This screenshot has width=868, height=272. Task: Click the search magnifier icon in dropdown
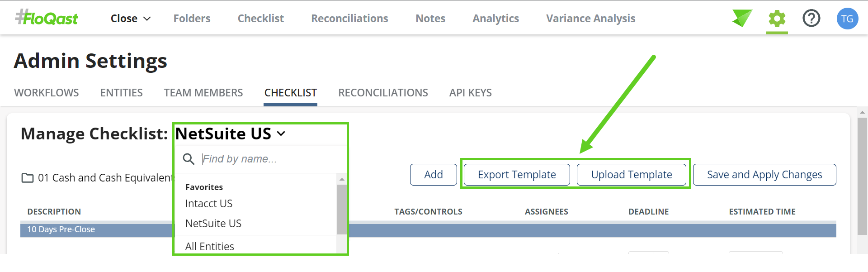click(189, 159)
